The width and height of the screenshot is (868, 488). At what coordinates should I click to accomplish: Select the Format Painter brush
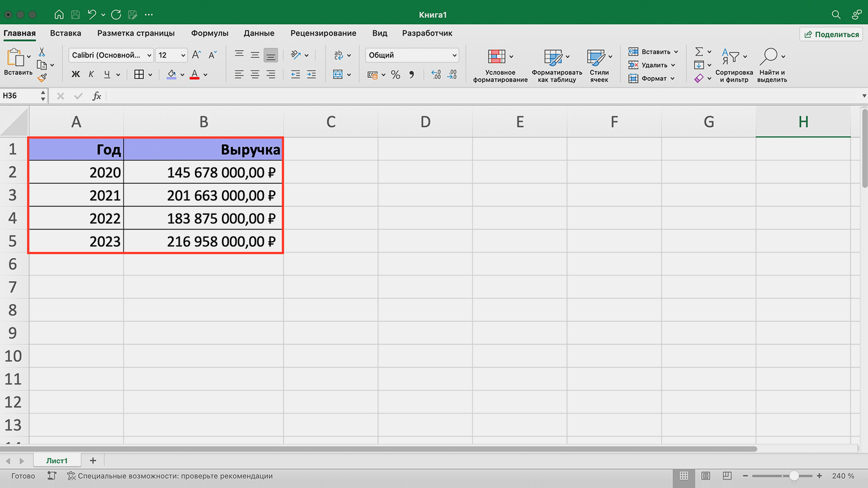(42, 78)
